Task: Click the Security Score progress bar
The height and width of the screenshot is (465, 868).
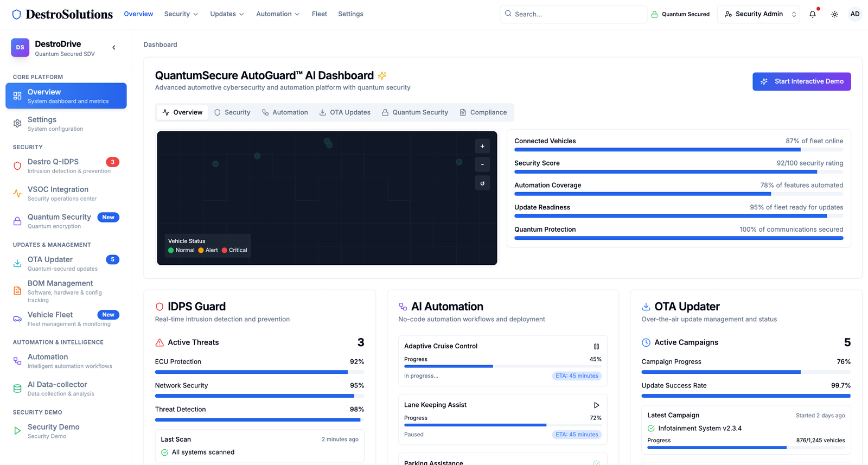Action: [679, 172]
